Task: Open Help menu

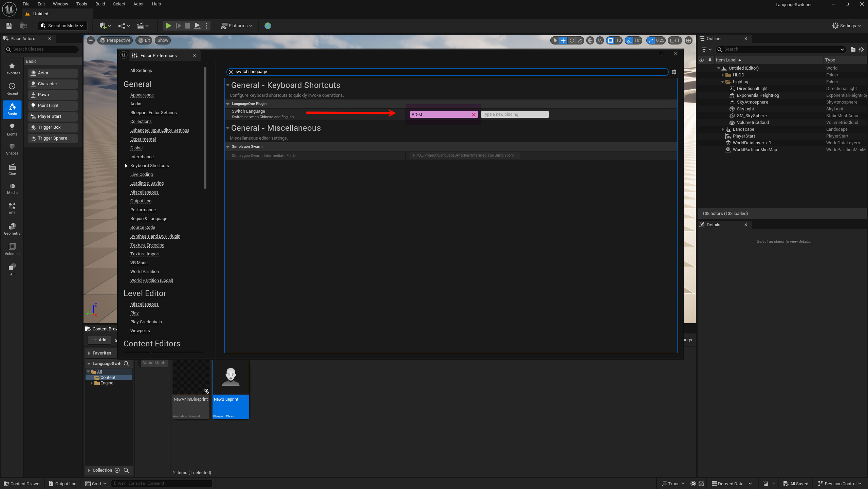Action: [x=156, y=4]
